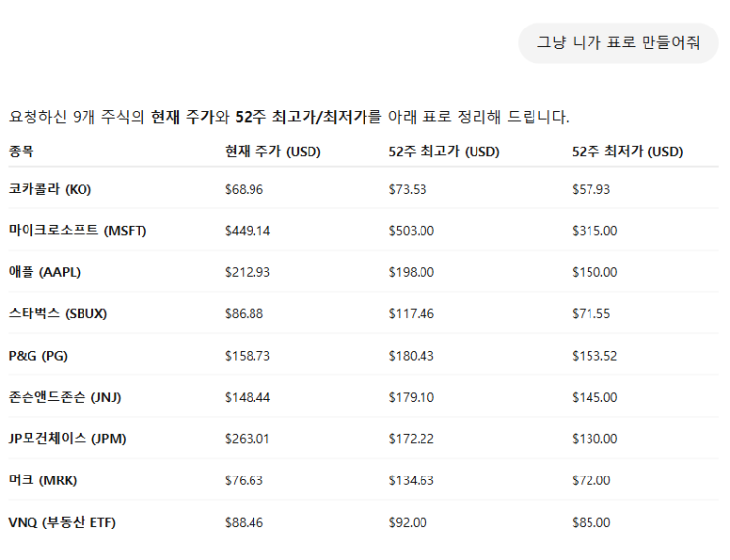The image size is (730, 560).
Task: Click MRK 52-week high $134.63
Action: point(411,480)
